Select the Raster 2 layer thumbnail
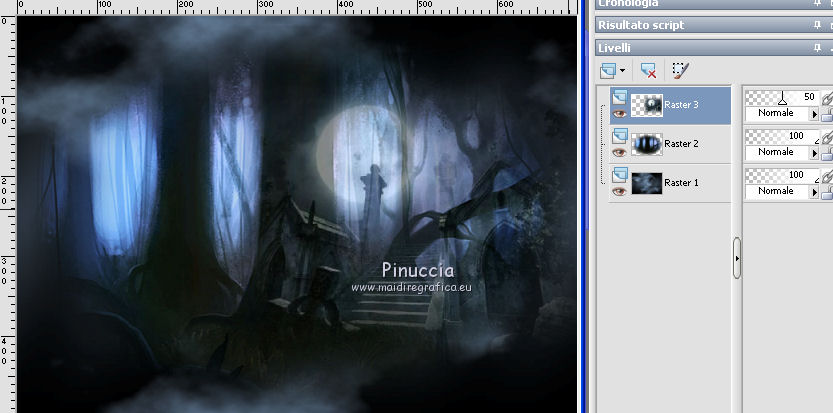833x413 pixels. coord(647,144)
